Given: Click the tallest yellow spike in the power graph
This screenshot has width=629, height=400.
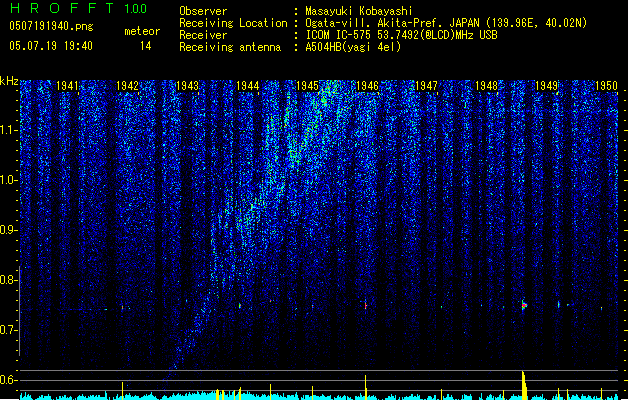Looking at the screenshot, I should [x=524, y=385].
